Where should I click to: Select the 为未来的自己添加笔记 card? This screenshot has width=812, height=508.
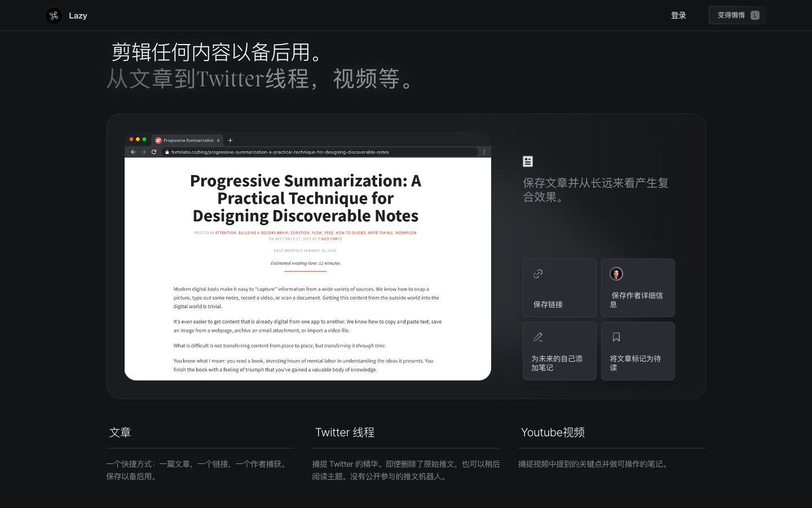(559, 351)
